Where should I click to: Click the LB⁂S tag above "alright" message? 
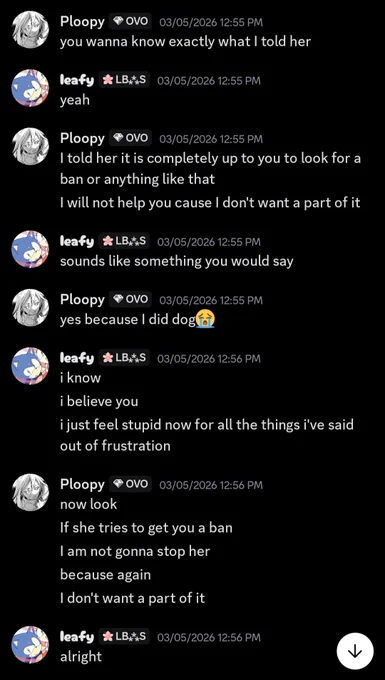point(124,636)
